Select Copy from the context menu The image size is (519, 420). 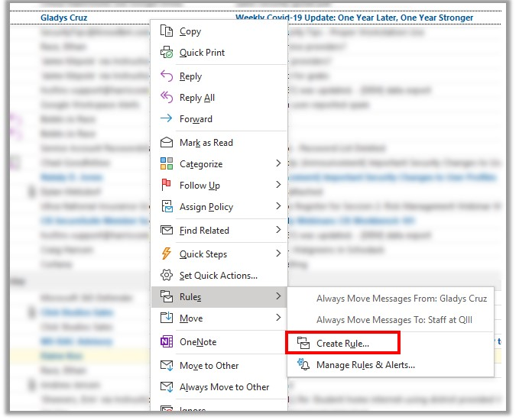click(x=219, y=31)
